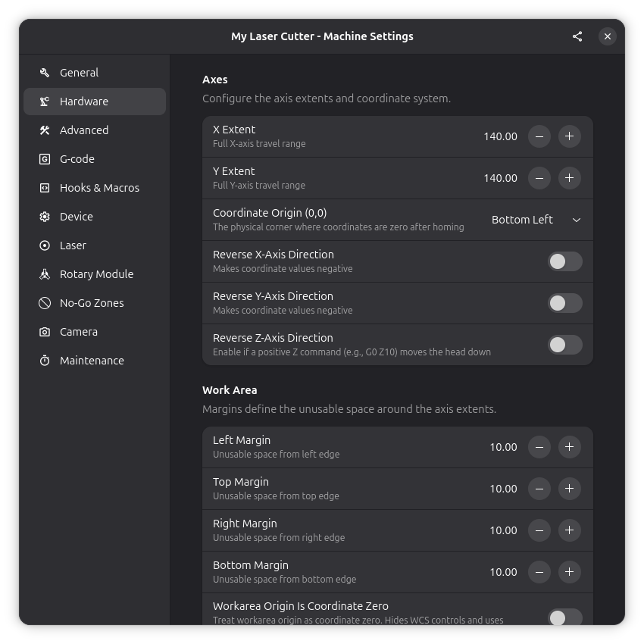This screenshot has height=644, width=644.
Task: Increase the X Extent value
Action: (569, 136)
